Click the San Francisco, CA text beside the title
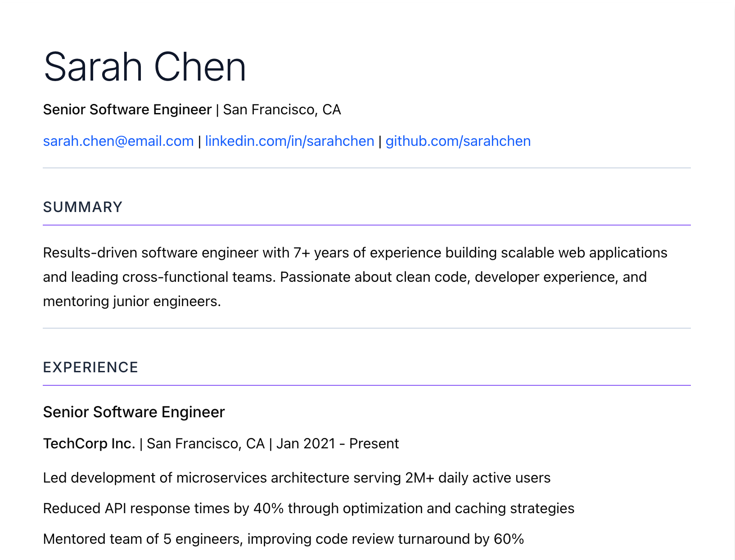 [282, 110]
